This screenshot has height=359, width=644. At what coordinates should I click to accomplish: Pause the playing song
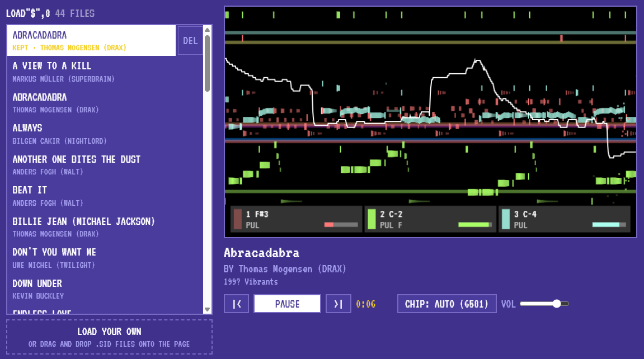click(x=287, y=304)
